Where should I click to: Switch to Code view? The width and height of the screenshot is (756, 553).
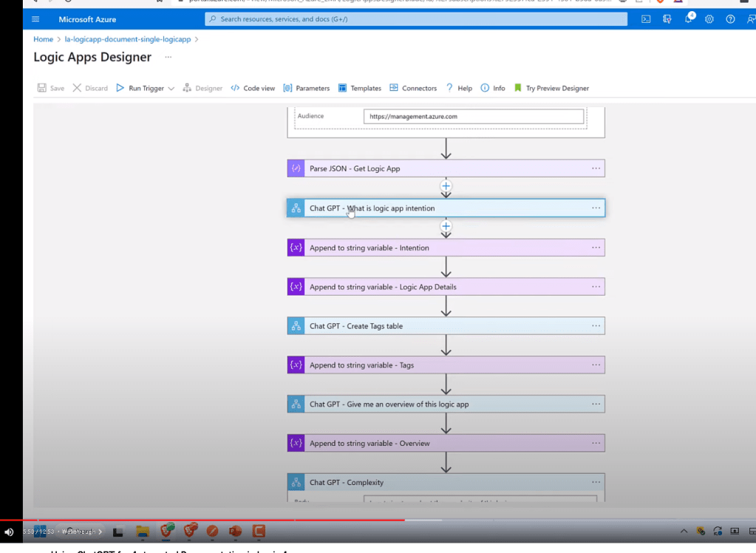253,88
